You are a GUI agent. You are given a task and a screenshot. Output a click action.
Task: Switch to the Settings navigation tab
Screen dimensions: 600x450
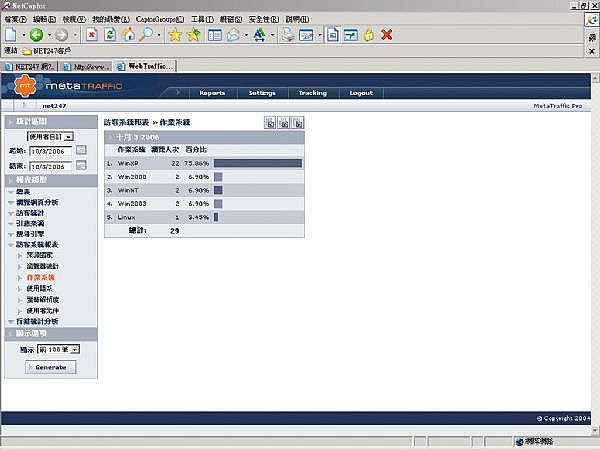[x=262, y=93]
